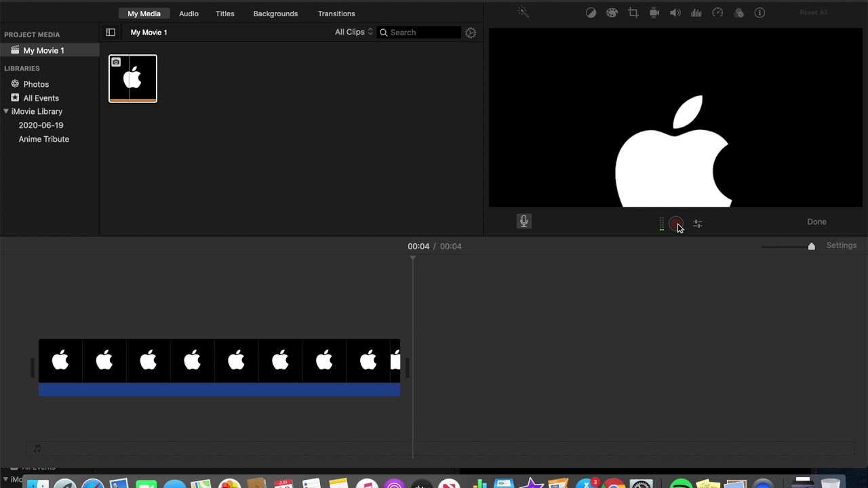
Task: Open color correction palette tool
Action: coord(612,13)
